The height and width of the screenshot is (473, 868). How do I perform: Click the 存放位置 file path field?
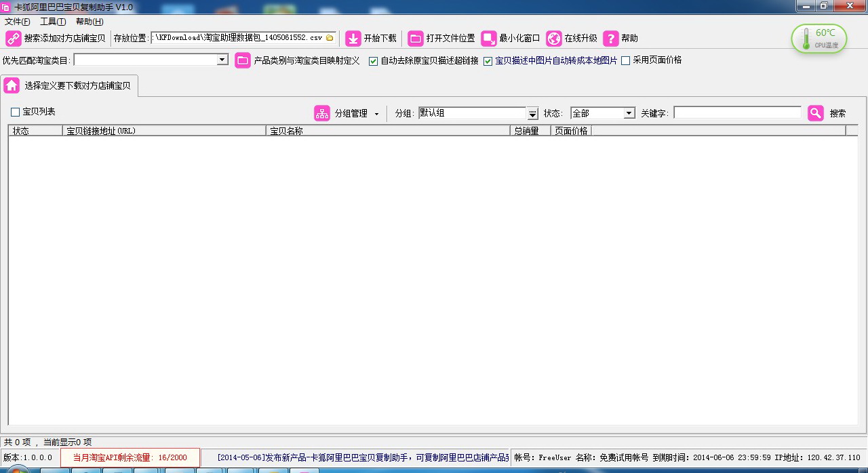coord(244,38)
